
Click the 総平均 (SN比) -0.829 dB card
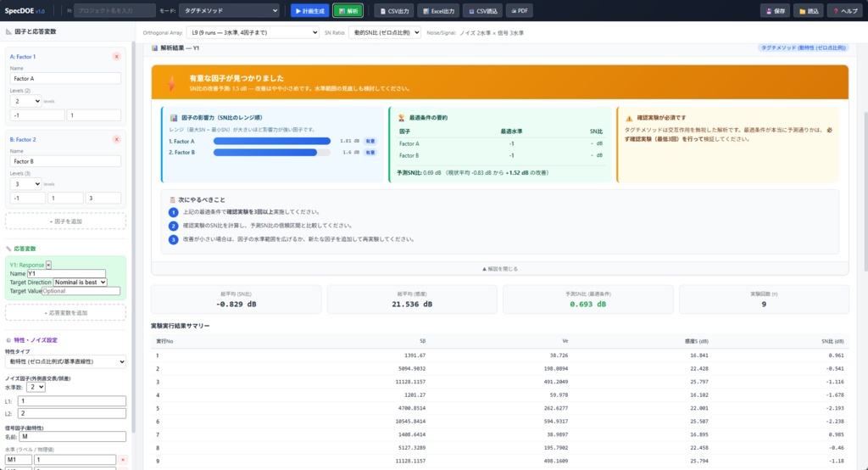(x=236, y=299)
